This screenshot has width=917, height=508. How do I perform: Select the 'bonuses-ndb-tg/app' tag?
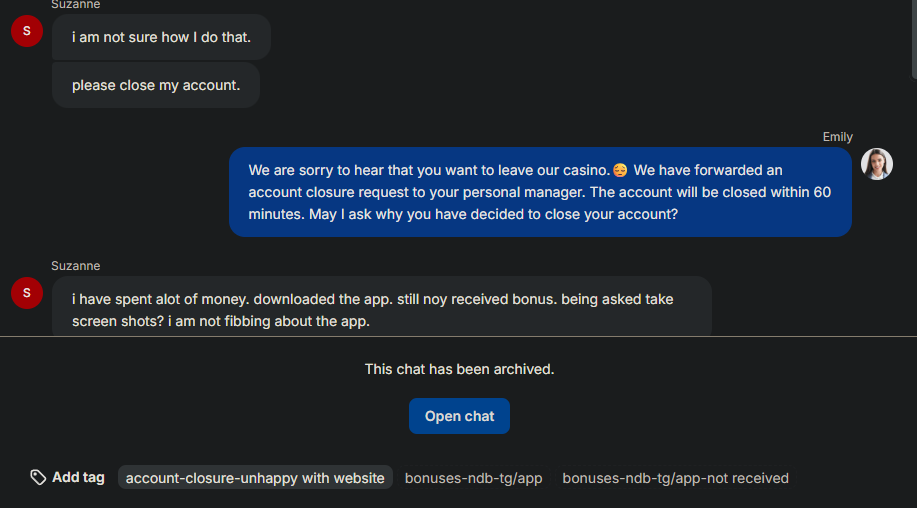(x=473, y=478)
